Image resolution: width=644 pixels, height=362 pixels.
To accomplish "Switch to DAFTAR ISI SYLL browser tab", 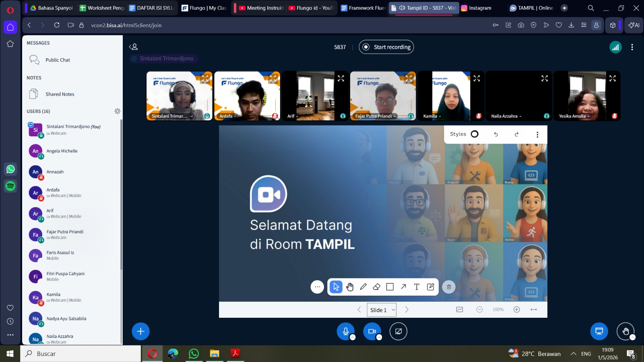I will click(x=151, y=8).
